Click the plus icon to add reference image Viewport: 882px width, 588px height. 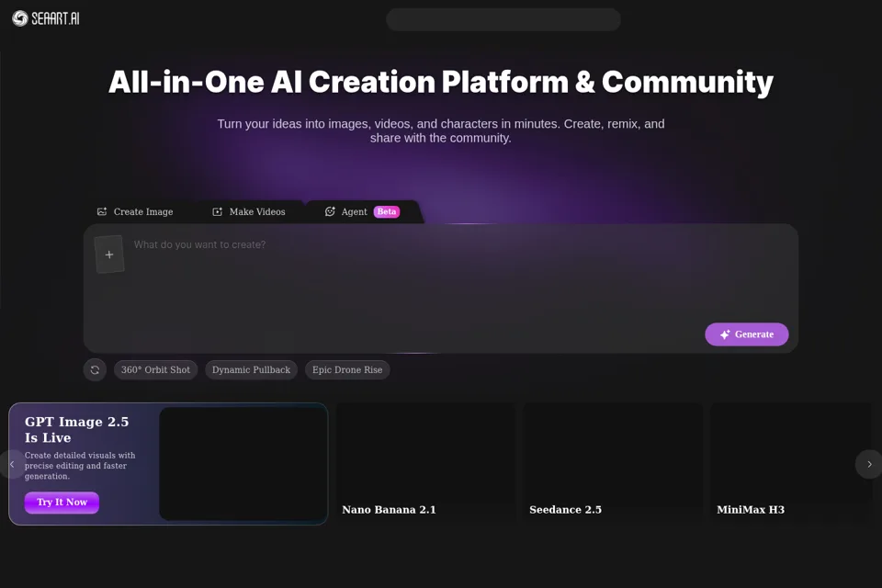(109, 254)
